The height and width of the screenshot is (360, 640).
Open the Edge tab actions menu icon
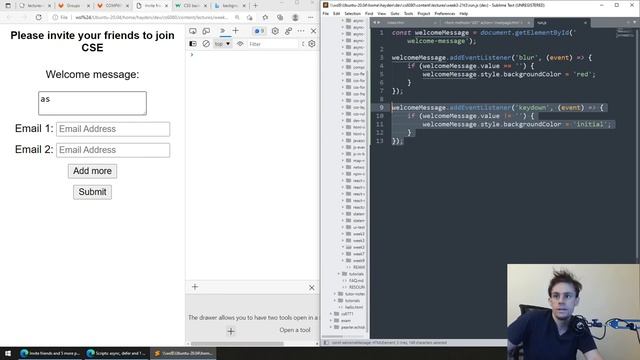pyautogui.click(x=8, y=6)
